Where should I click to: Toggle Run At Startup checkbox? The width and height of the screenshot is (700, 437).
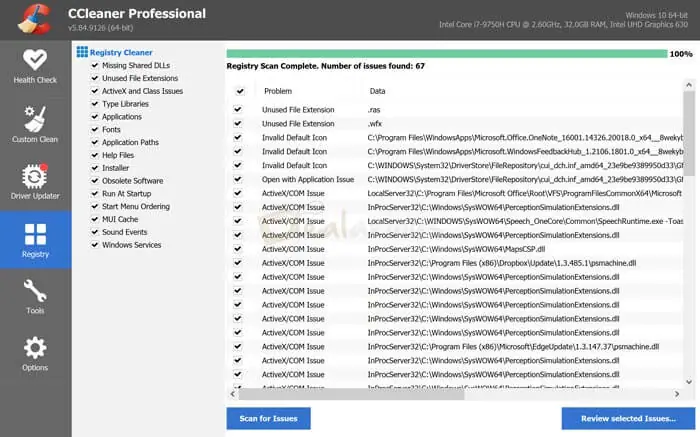[95, 194]
